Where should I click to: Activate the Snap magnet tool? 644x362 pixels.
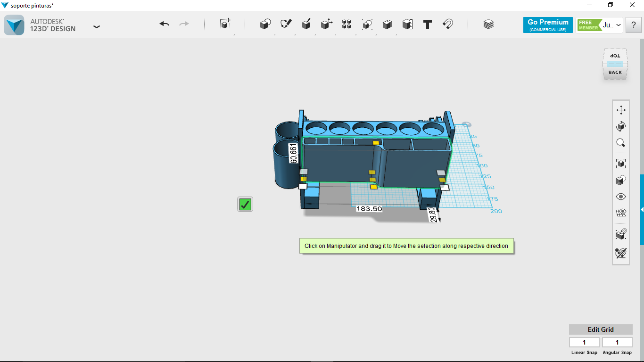tap(448, 24)
